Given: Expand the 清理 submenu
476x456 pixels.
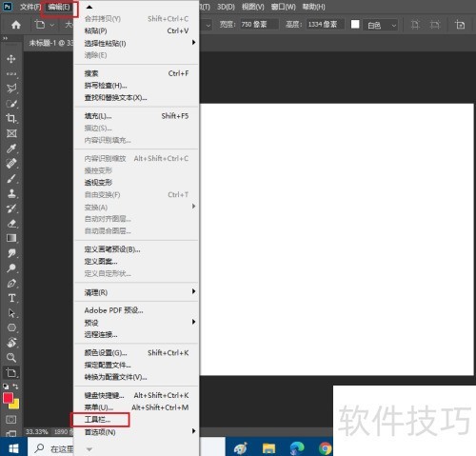Looking at the screenshot, I should pos(136,292).
